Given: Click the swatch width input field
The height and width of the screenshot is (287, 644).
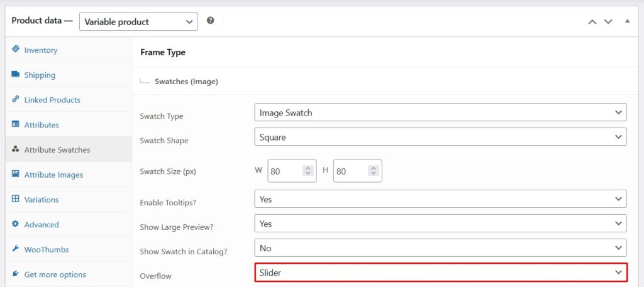Looking at the screenshot, I should (284, 171).
